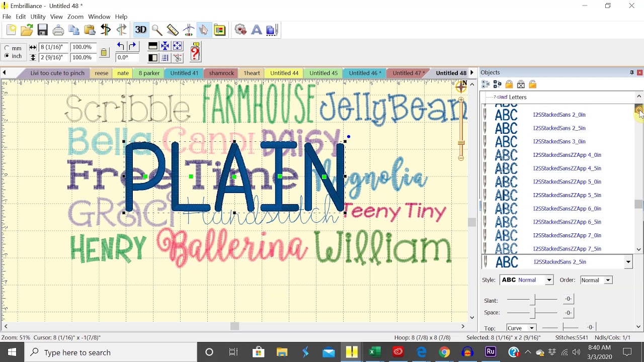Open a file with the folder icon

click(27, 30)
